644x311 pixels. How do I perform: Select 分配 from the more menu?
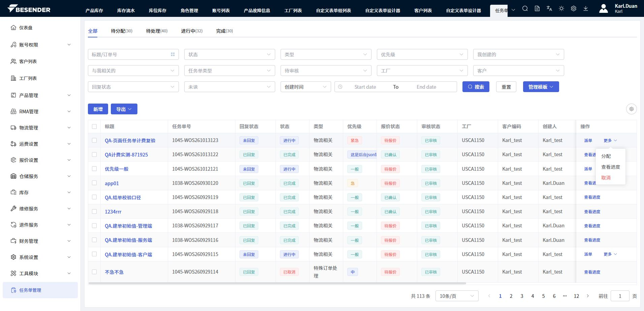[x=610, y=156]
